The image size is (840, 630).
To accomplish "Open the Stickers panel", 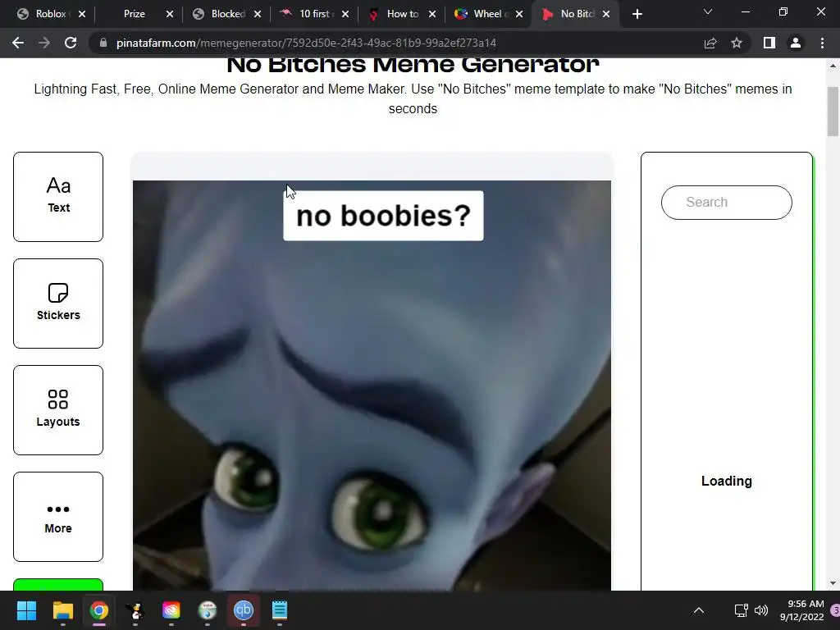I will pos(58,304).
